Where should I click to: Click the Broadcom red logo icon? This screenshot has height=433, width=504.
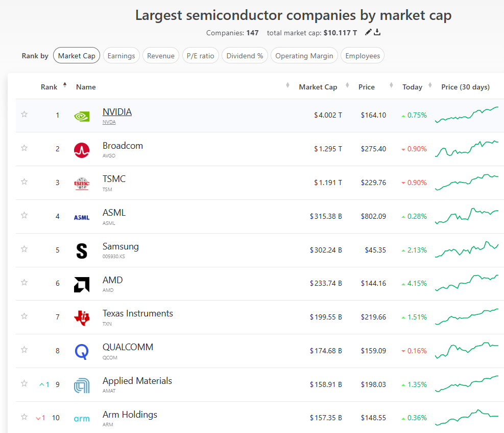coord(82,150)
